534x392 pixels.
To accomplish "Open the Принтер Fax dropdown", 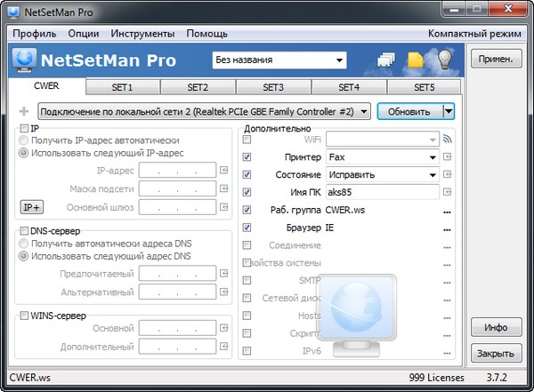I will [x=383, y=156].
